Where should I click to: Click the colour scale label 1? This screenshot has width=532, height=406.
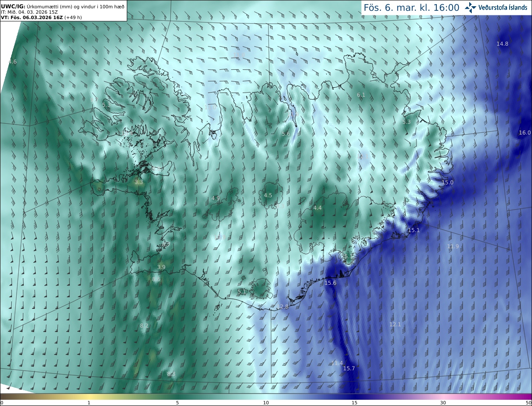pos(89,403)
